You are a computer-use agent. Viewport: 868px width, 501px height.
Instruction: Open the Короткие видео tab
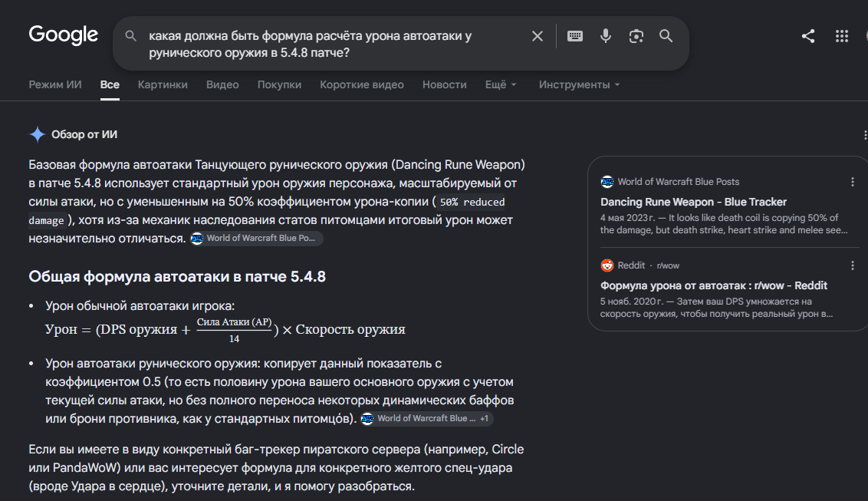tap(362, 84)
